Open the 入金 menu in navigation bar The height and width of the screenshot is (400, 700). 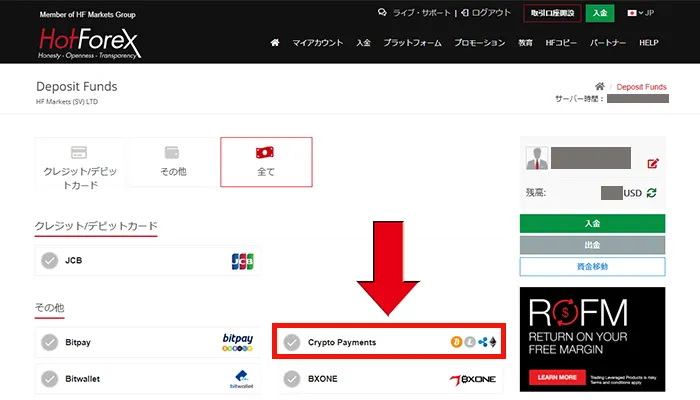pos(363,43)
